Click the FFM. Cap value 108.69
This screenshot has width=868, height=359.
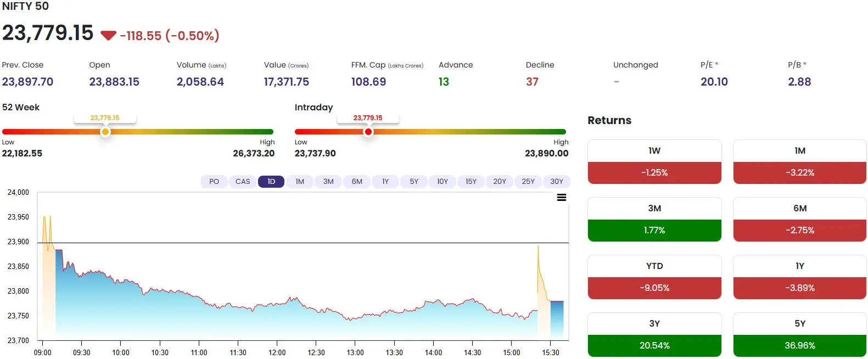pos(368,82)
